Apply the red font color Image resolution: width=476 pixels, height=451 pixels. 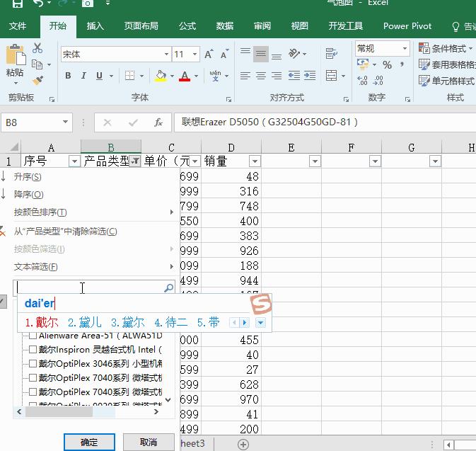point(185,76)
